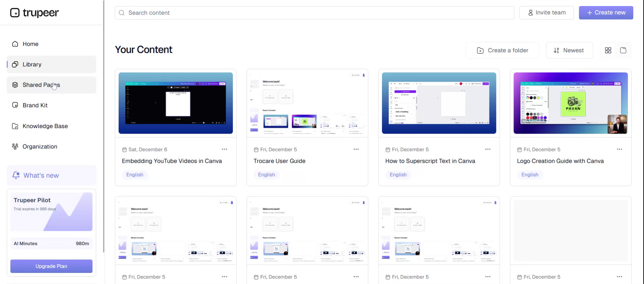This screenshot has height=284, width=644.
Task: Focus the Search content field
Action: point(315,13)
